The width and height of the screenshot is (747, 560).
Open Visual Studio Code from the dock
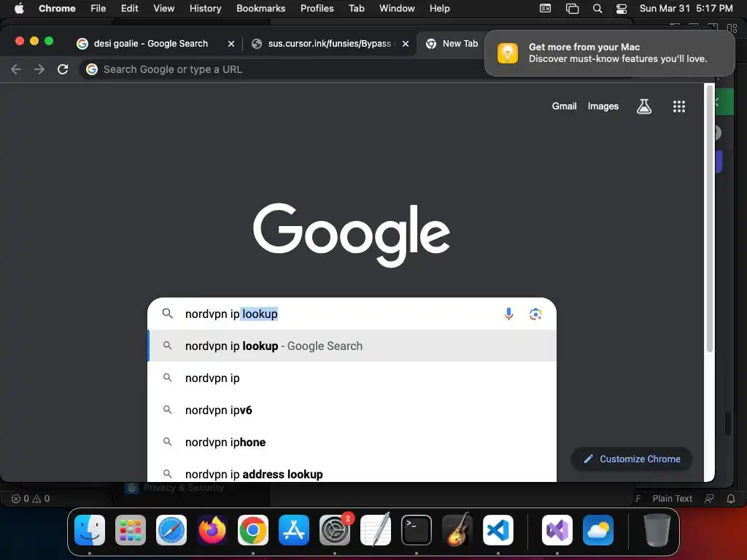(498, 530)
